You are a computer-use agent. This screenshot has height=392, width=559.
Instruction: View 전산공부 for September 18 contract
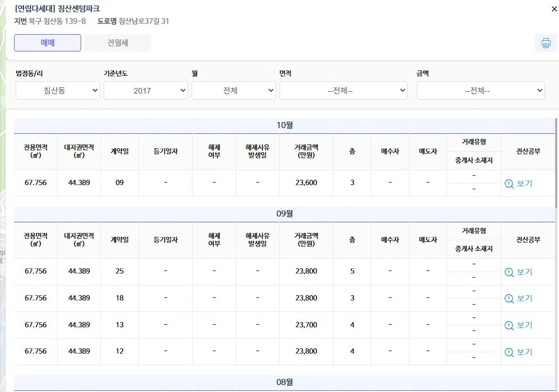click(x=518, y=298)
